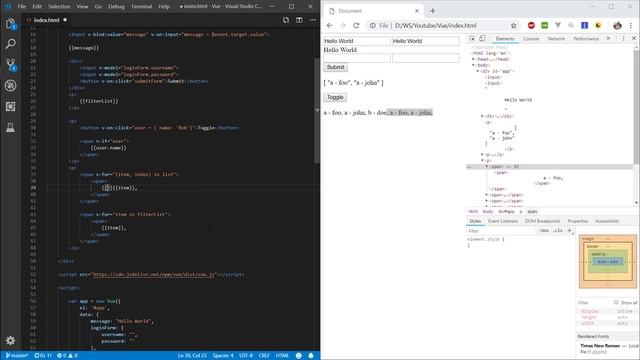Toggle the .cls class editor
This screenshot has width=640, height=360.
[558, 231]
